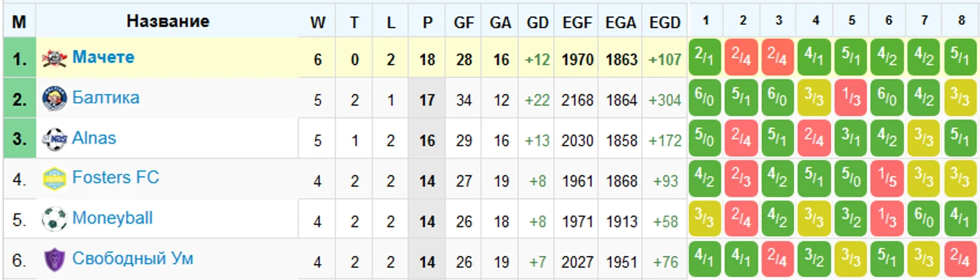Open Свободный Ум round 8 red result 2/4
The image size is (980, 280).
point(961,259)
